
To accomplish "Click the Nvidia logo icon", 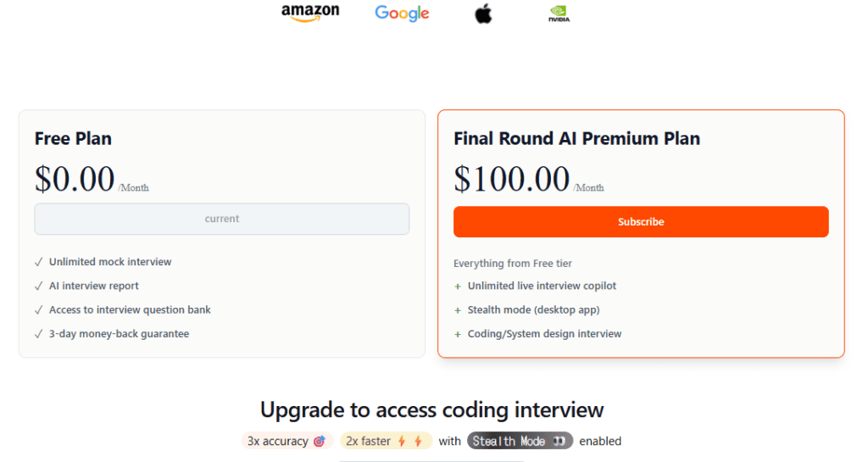I will pyautogui.click(x=559, y=14).
